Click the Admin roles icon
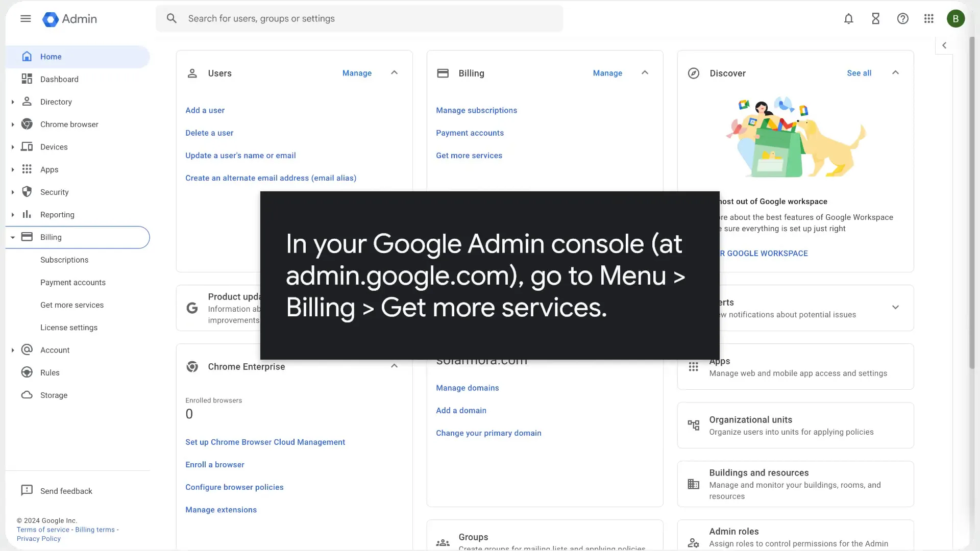 [693, 543]
